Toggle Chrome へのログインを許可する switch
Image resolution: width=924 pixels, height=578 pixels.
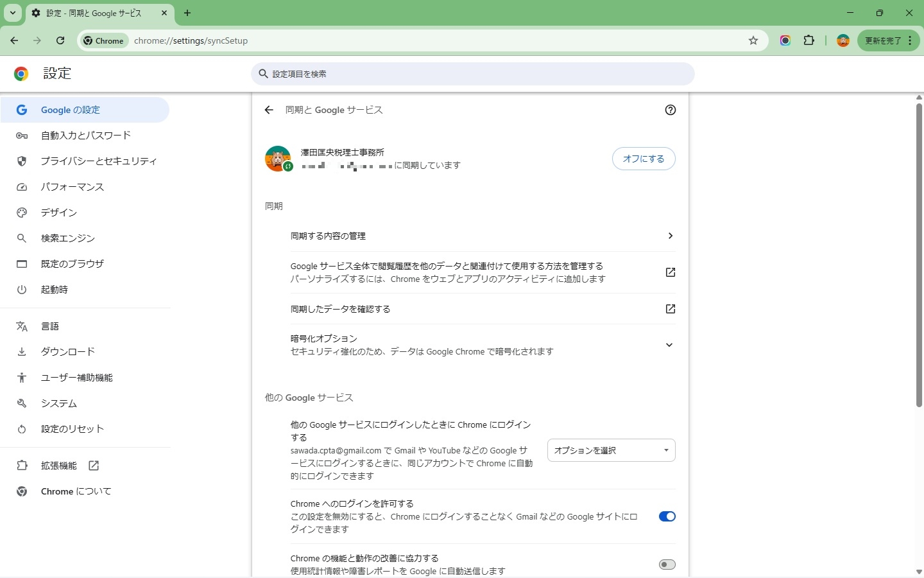(x=667, y=516)
